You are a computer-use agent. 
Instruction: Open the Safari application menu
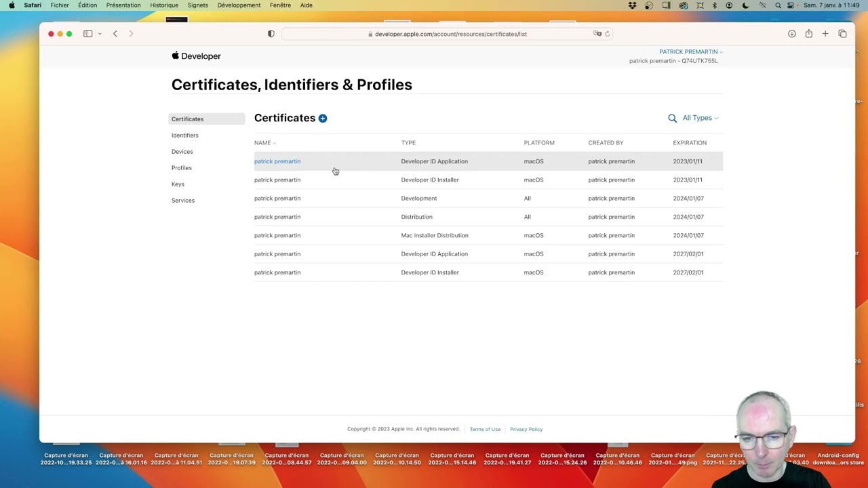(33, 5)
